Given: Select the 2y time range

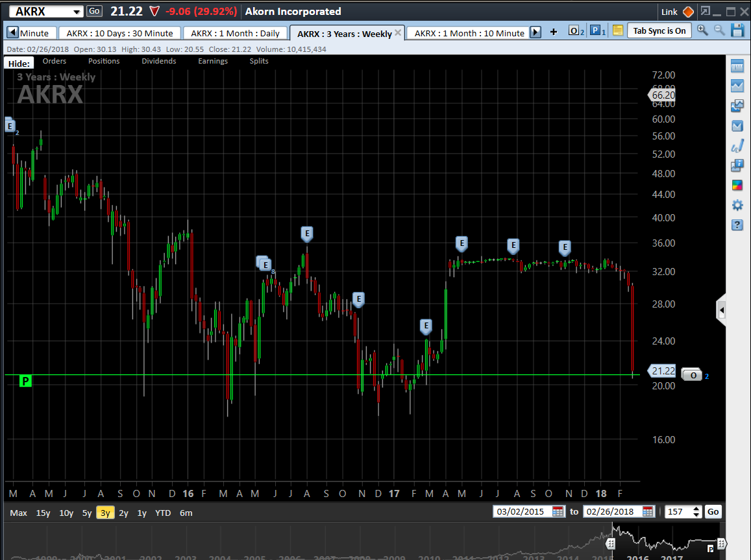Looking at the screenshot, I should point(123,513).
